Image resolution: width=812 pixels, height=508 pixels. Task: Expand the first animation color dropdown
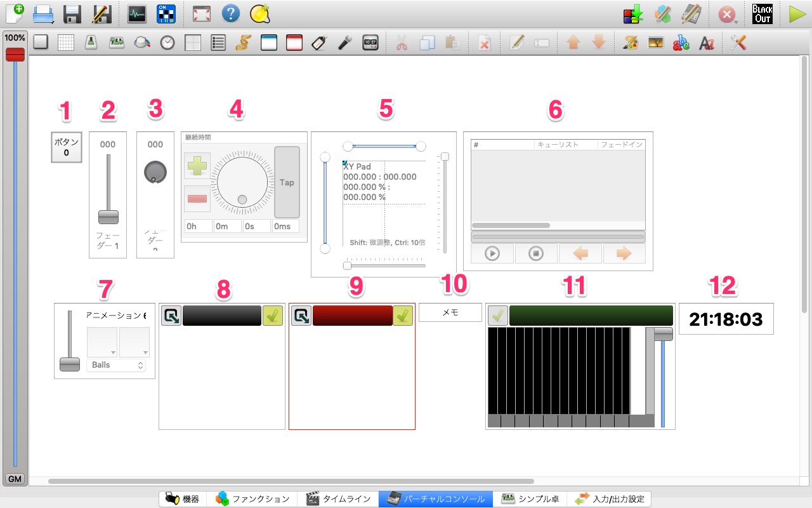(102, 342)
